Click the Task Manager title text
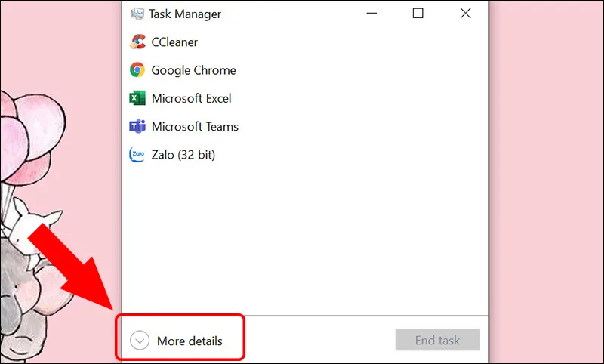This screenshot has height=364, width=604. coord(185,14)
